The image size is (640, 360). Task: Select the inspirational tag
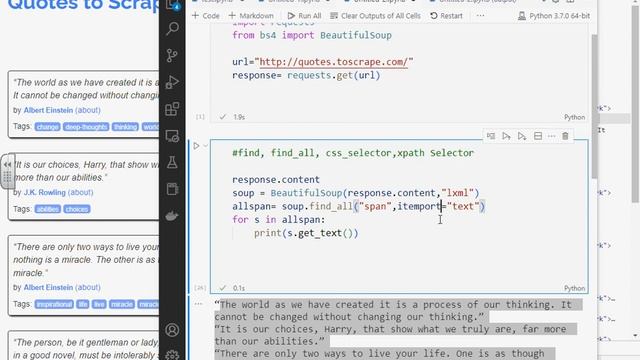tap(54, 304)
